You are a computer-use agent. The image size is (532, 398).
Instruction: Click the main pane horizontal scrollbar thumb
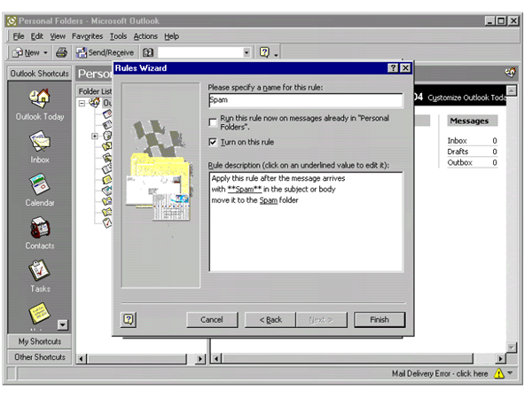coord(348,358)
